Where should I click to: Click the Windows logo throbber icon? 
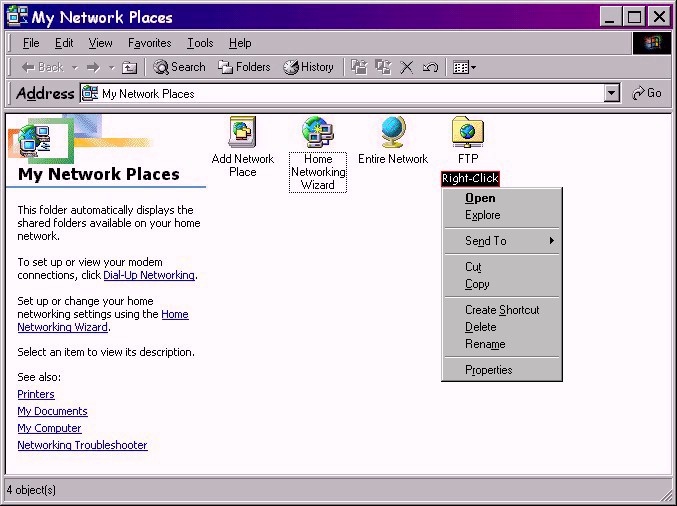click(652, 43)
